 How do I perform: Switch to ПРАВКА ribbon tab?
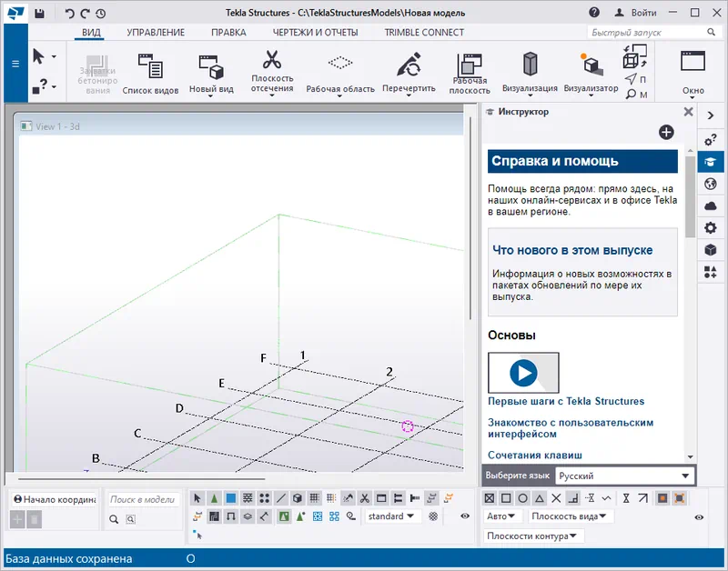point(228,33)
